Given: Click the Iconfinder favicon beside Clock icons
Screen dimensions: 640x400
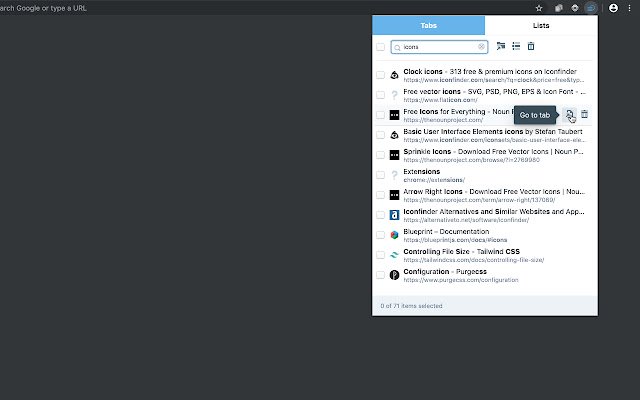Looking at the screenshot, I should (x=394, y=75).
